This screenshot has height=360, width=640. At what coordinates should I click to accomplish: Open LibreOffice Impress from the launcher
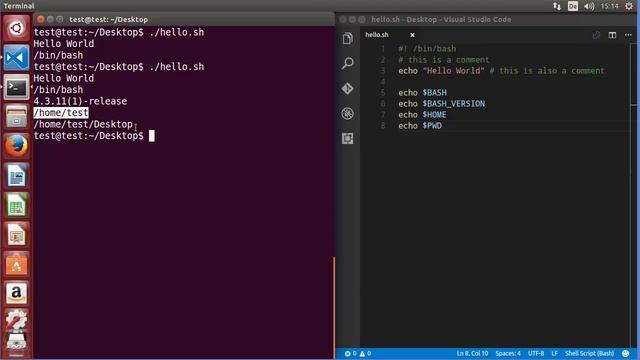point(16,234)
